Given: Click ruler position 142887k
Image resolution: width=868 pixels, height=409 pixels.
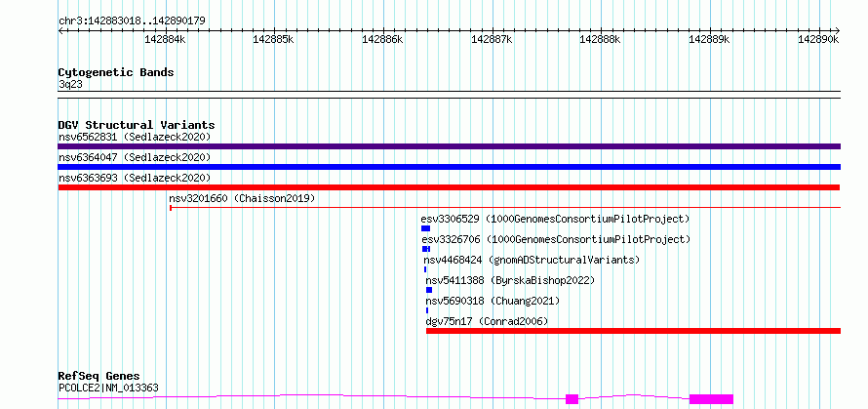Looking at the screenshot, I should tap(492, 39).
